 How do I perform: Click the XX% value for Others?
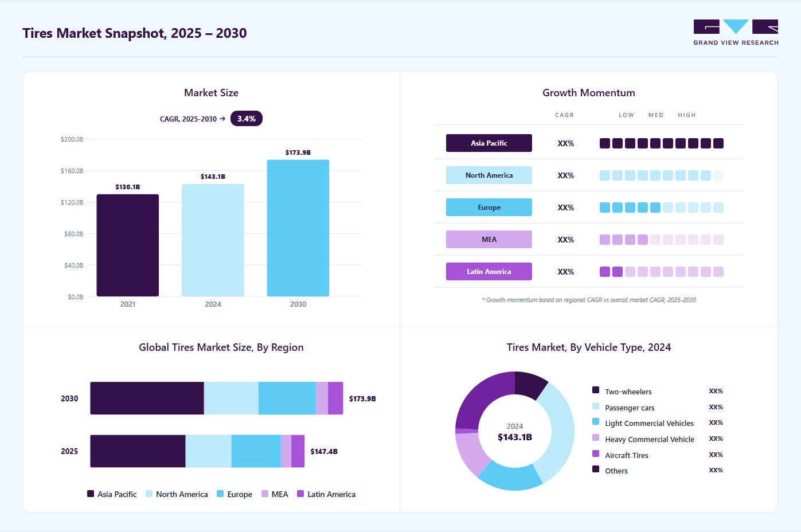(716, 470)
